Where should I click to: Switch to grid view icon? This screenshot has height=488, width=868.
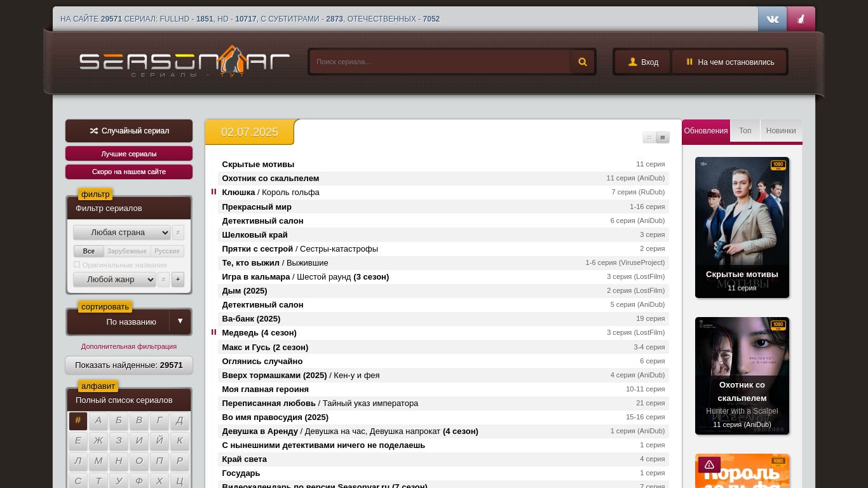(x=649, y=137)
